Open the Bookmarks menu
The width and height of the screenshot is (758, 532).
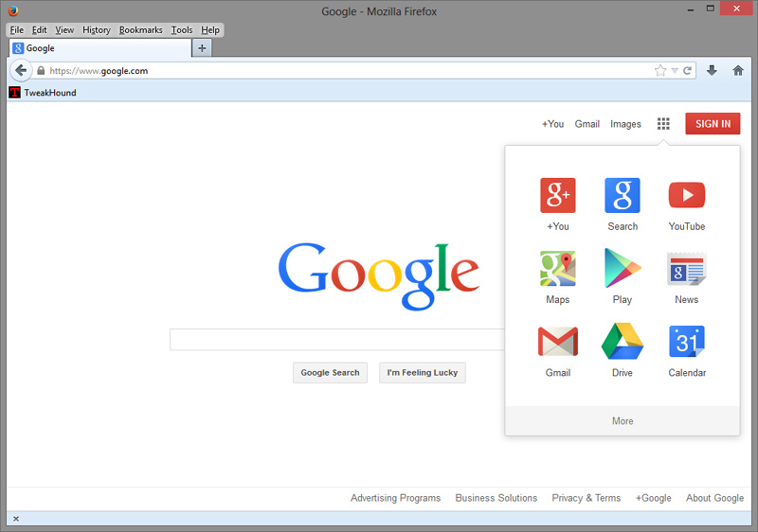click(x=140, y=30)
